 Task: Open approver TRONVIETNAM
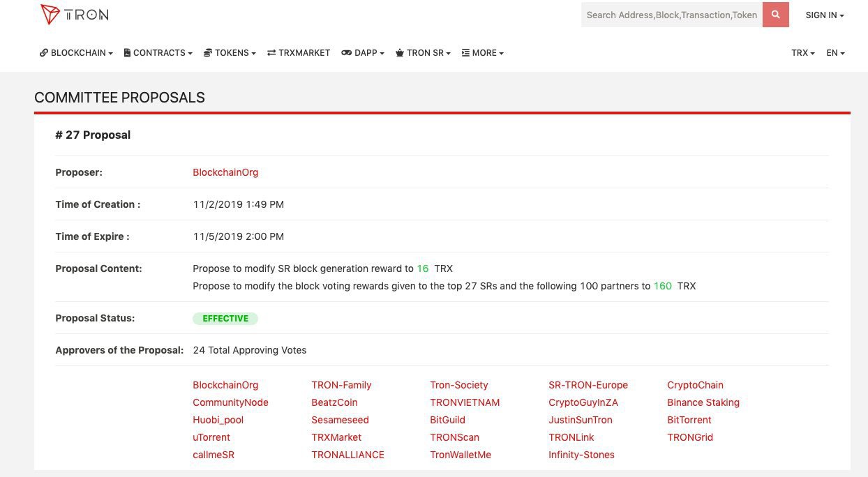465,402
